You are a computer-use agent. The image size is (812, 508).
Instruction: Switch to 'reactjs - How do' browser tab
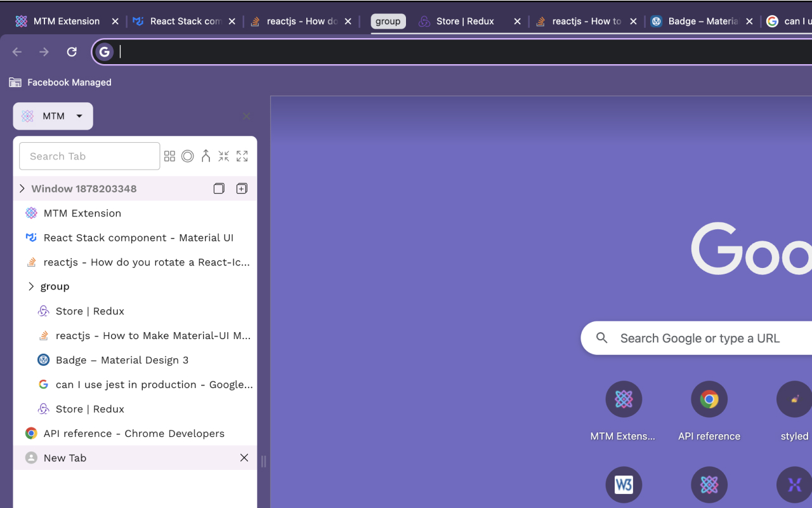301,22
